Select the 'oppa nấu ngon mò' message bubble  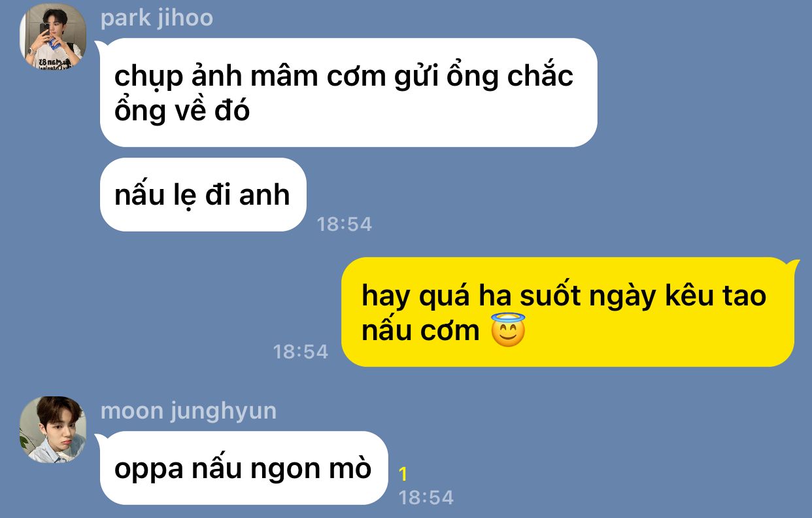(244, 468)
